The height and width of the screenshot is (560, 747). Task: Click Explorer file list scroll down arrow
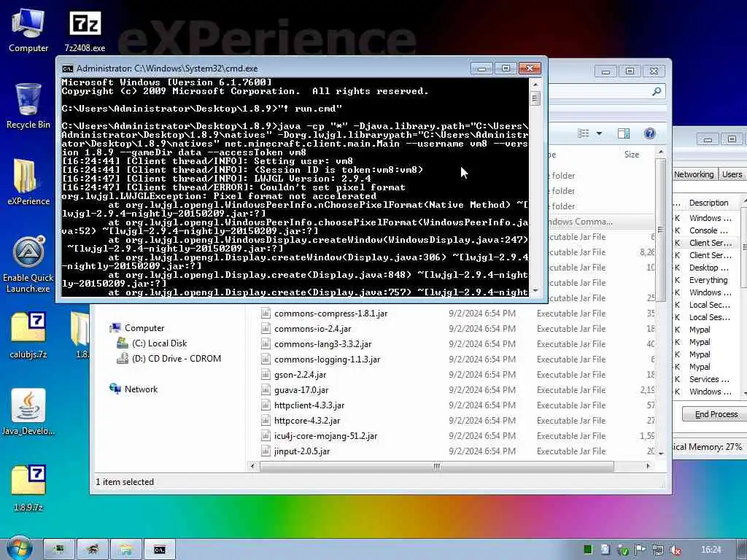(660, 454)
